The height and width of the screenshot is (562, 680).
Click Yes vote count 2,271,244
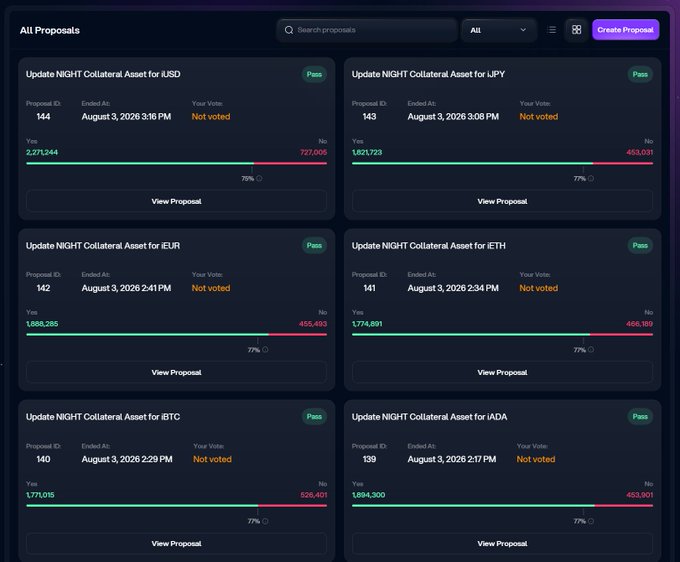(42, 152)
